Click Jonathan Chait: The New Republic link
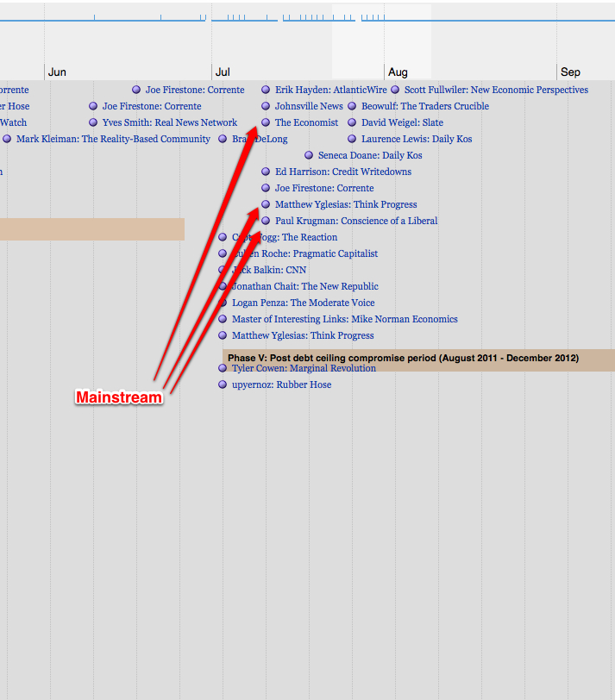The width and height of the screenshot is (615, 700). tap(304, 286)
